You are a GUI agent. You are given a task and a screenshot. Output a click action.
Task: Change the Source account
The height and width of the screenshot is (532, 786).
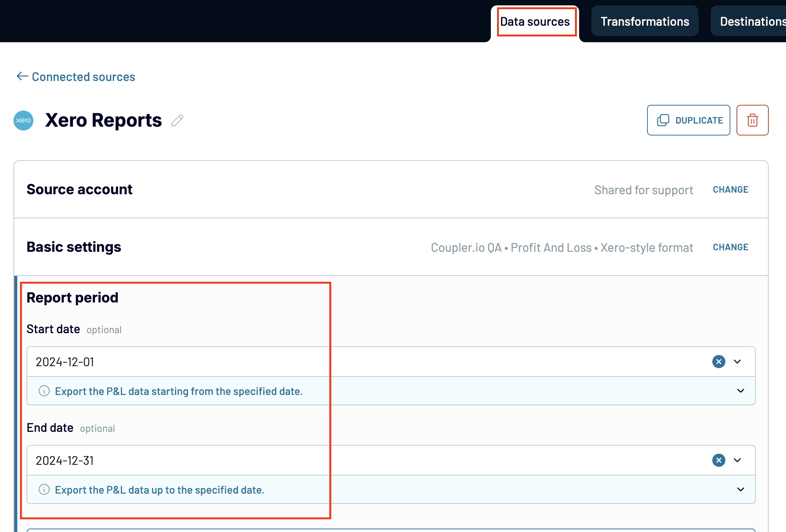(730, 190)
